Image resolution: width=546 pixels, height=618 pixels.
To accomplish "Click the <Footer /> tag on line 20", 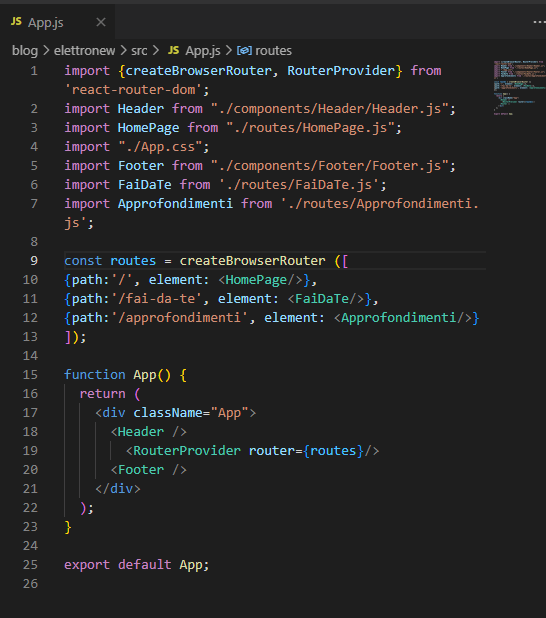I will tap(149, 470).
